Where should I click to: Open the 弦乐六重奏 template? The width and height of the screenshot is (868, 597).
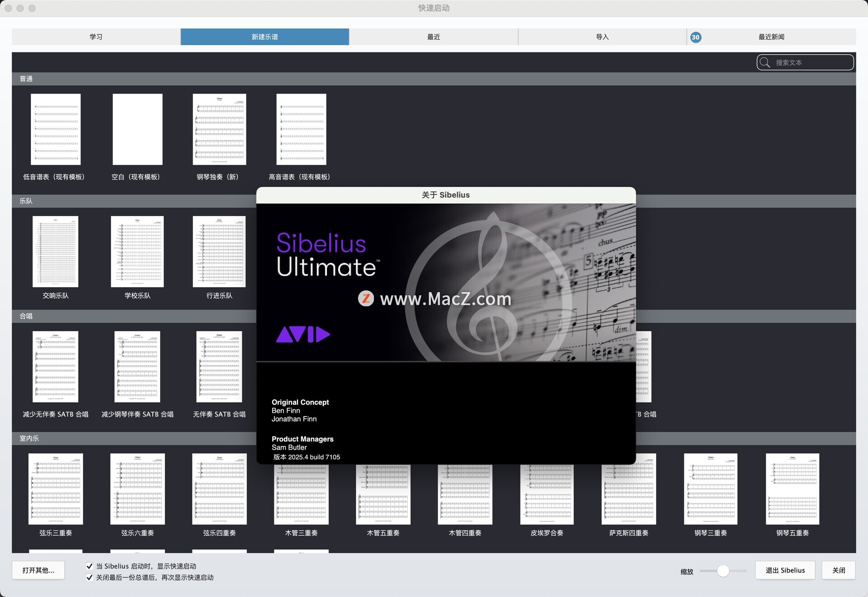137,489
